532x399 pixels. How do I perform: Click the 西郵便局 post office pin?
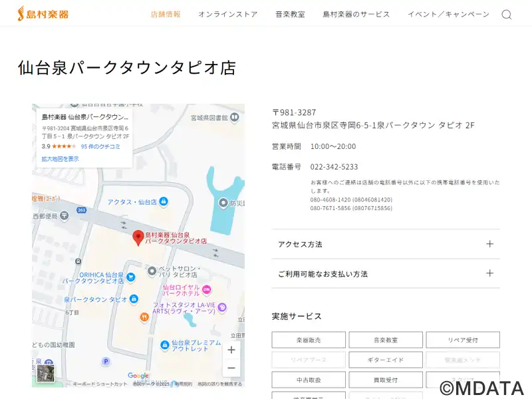64,215
